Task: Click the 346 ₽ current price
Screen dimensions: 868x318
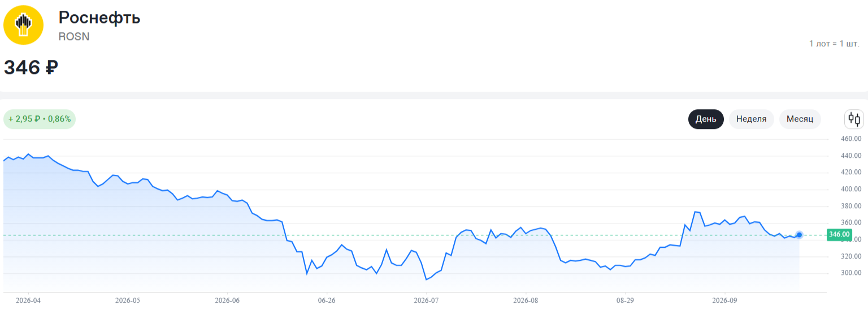Action: 31,67
